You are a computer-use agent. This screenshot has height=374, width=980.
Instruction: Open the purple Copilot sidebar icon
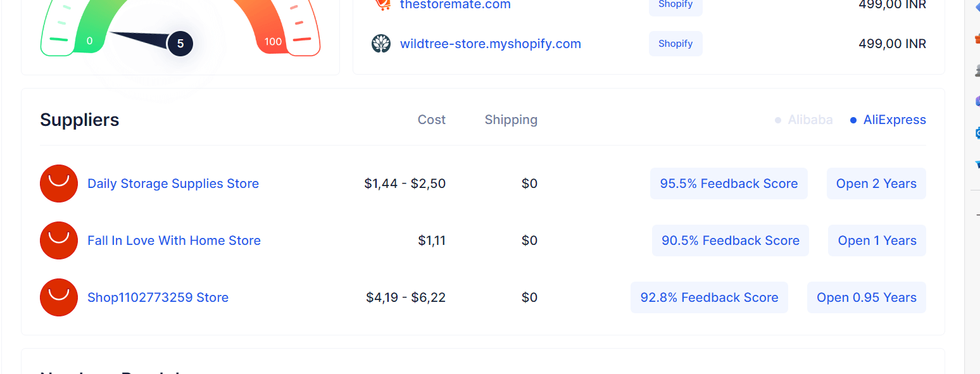point(977,101)
